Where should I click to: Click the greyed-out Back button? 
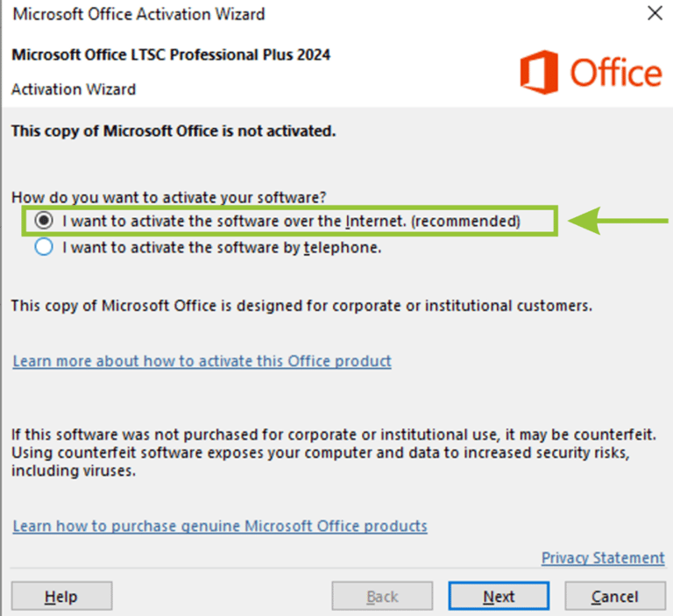tap(382, 596)
